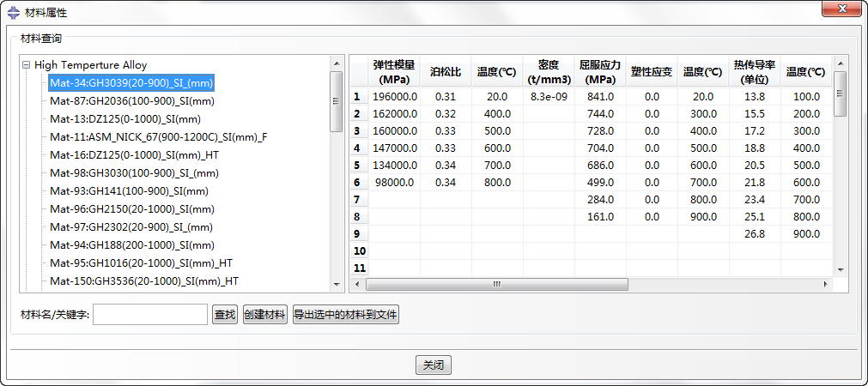Screen dimensions: 868x386
Task: Select Mat-93:GH141(100-900)_SI(mm) item
Action: point(129,191)
